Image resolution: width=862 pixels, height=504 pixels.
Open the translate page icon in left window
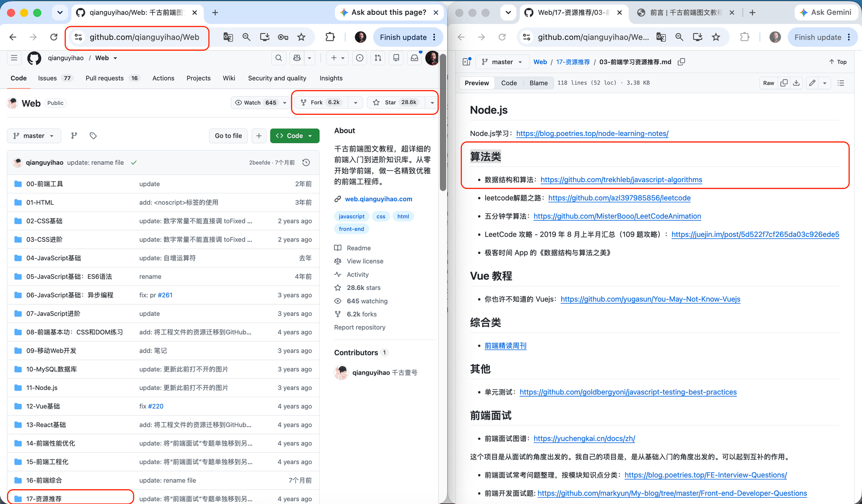228,37
